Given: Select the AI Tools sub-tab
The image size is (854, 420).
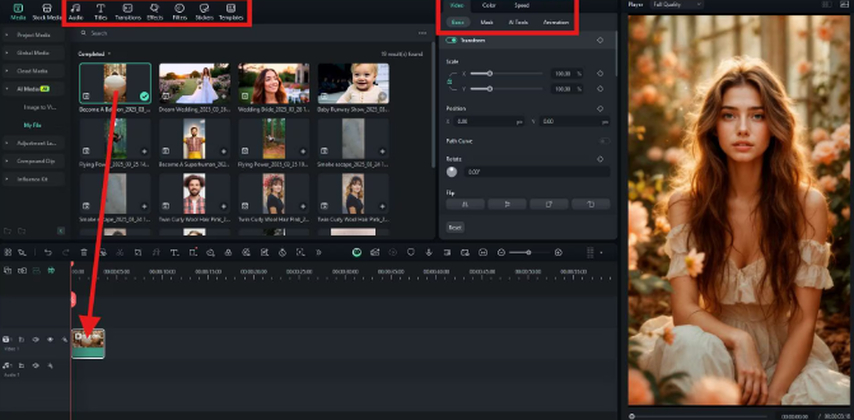Looking at the screenshot, I should [518, 23].
